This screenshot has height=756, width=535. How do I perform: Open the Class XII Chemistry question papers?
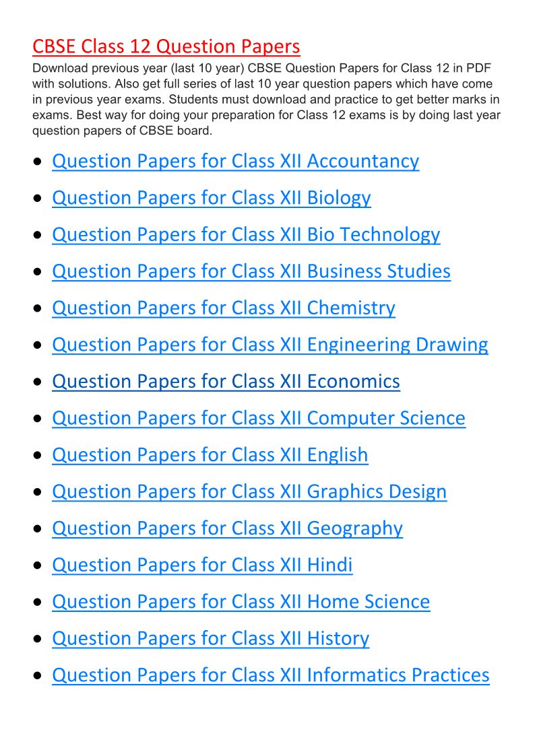click(x=223, y=308)
